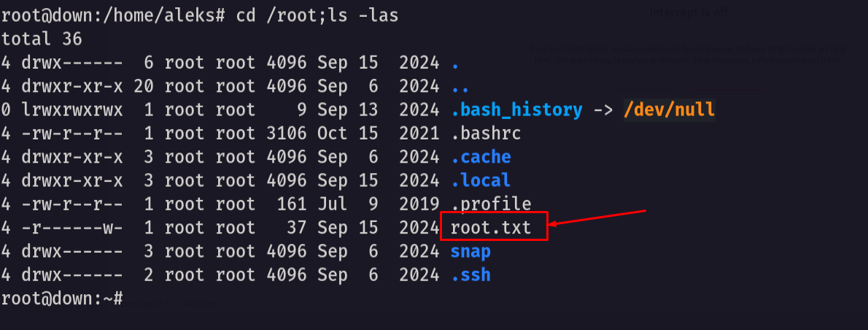
Task: Select the .profile file name
Action: point(490,204)
